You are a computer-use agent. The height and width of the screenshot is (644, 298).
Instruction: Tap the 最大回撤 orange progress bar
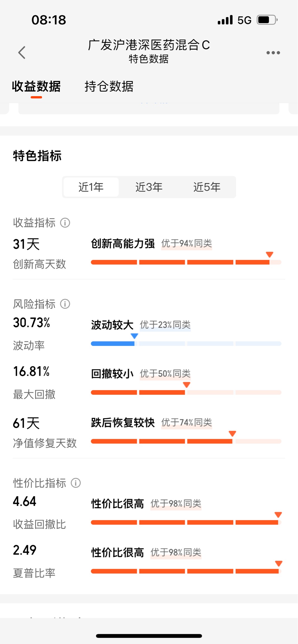coord(186,393)
